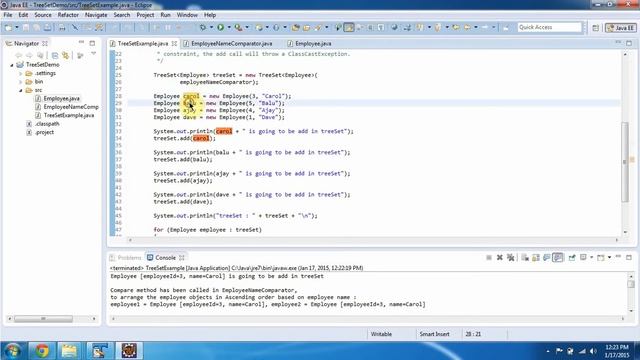Screen dimensions: 640x360
Task: Toggle Mark Occurrences highlighted toolbar button
Action: coord(349,27)
